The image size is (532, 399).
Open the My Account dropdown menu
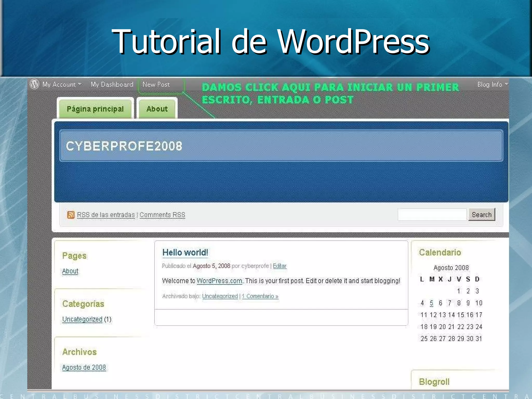tap(62, 84)
